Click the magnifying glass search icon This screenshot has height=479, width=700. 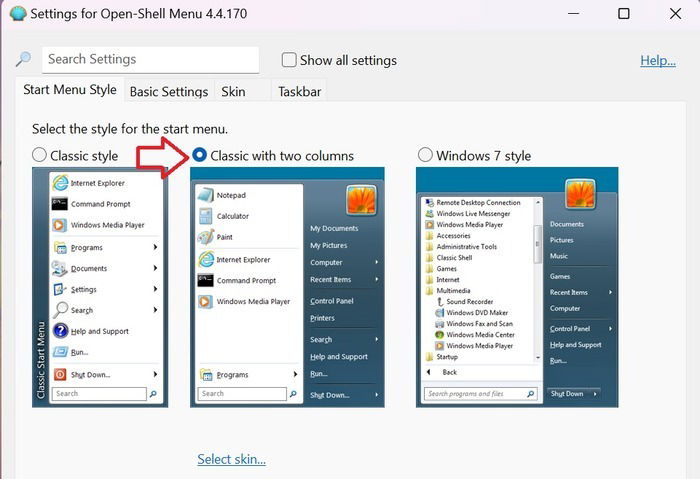(x=23, y=59)
